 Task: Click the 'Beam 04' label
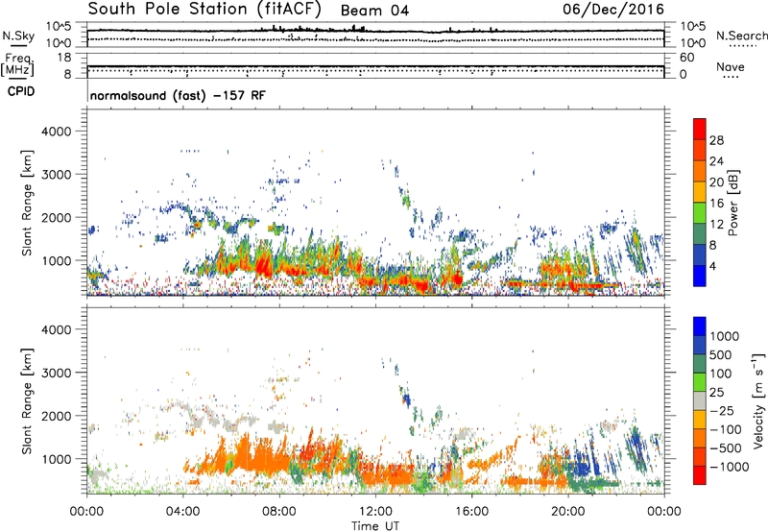[x=374, y=11]
